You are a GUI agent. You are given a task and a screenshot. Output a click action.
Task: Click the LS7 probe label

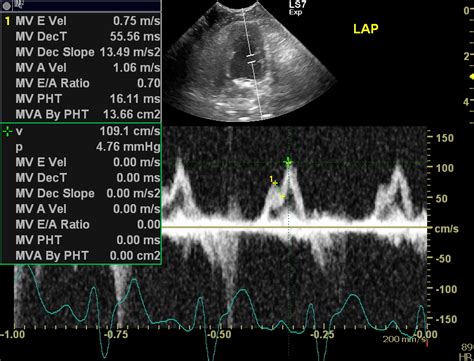pyautogui.click(x=297, y=4)
